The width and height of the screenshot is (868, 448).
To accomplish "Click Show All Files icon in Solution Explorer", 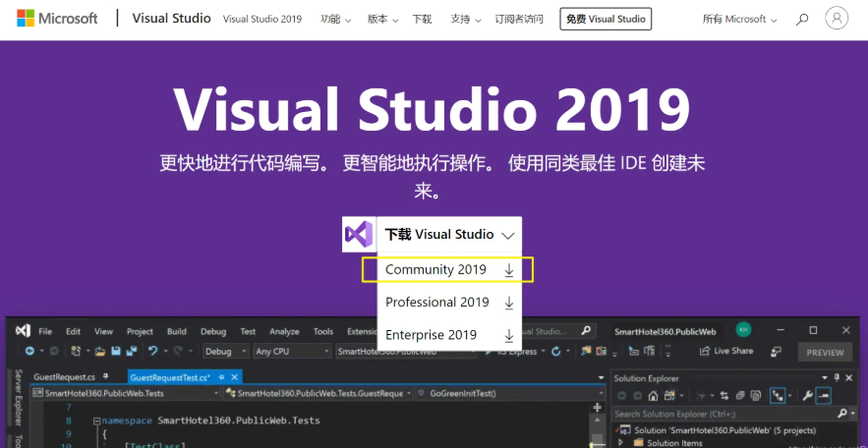I will (756, 396).
